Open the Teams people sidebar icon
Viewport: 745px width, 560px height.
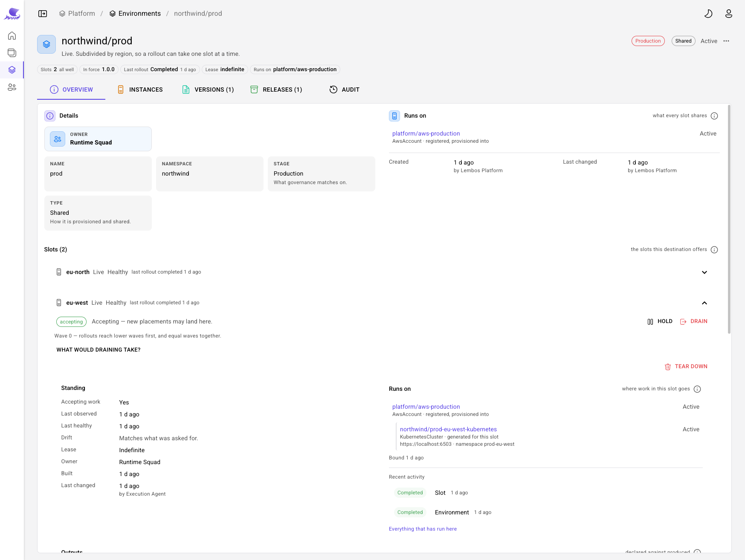click(x=12, y=87)
